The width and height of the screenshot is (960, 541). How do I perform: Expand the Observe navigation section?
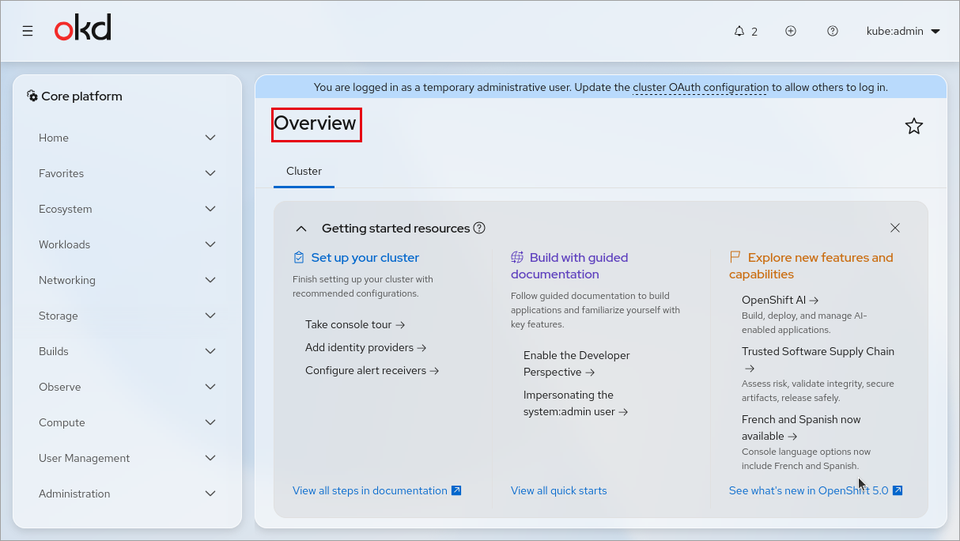[x=127, y=386]
